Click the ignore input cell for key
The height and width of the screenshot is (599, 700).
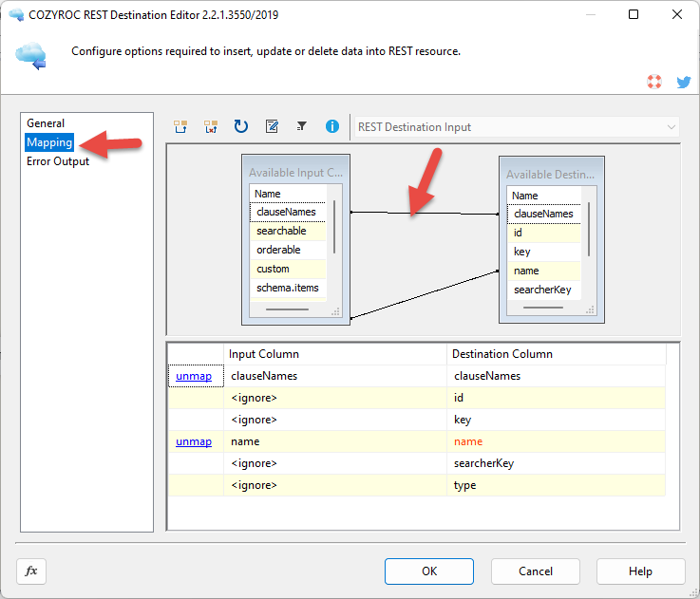click(x=335, y=420)
